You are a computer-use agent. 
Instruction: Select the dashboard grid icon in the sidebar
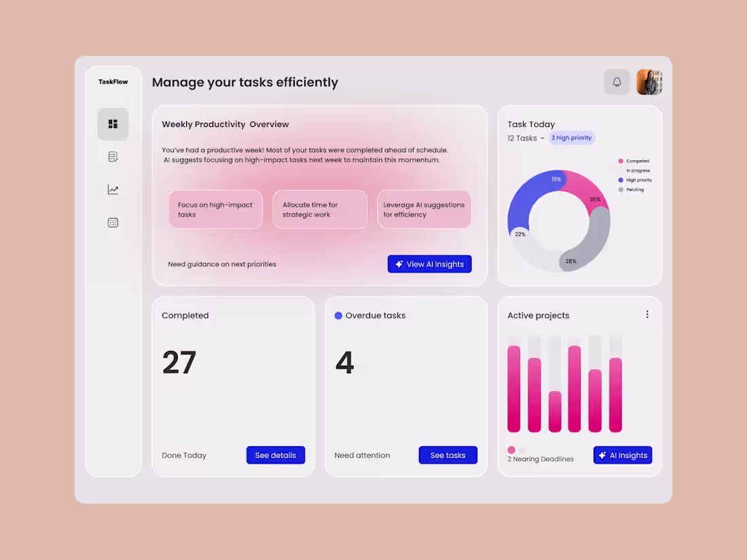tap(113, 124)
